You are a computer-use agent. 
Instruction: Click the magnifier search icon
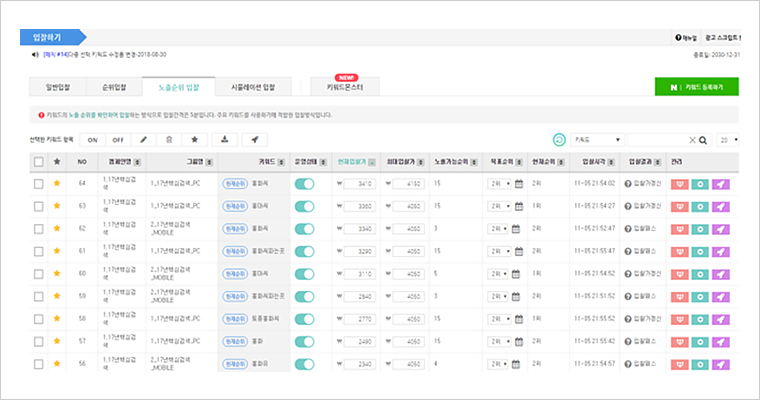coord(703,140)
